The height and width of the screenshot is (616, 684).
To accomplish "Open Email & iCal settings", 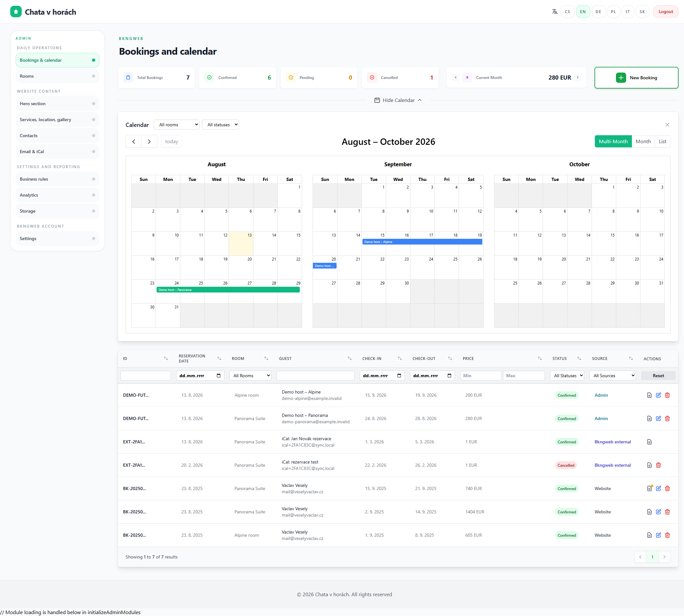I will pyautogui.click(x=57, y=152).
